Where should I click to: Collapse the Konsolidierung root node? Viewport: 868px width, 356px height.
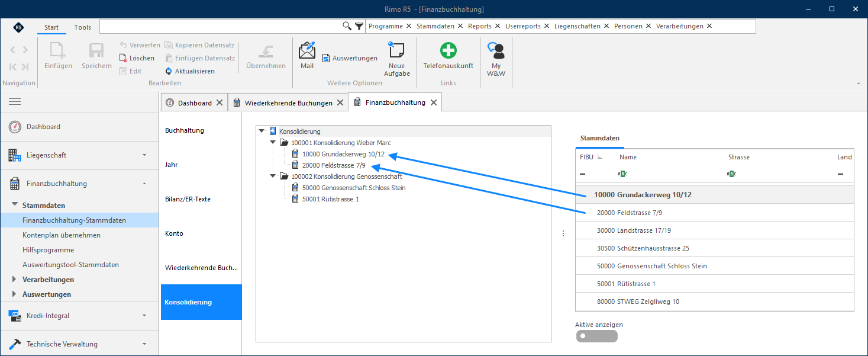point(262,131)
